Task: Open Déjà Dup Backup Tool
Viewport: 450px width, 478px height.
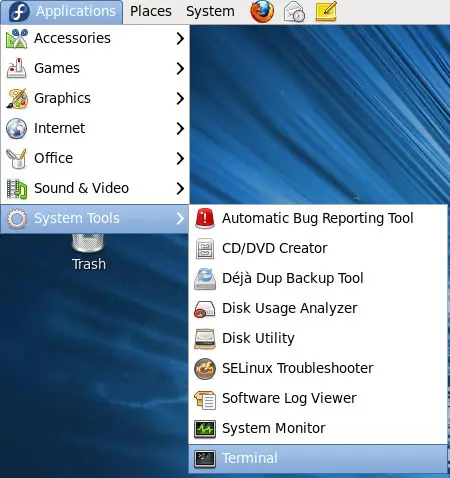Action: point(318,279)
